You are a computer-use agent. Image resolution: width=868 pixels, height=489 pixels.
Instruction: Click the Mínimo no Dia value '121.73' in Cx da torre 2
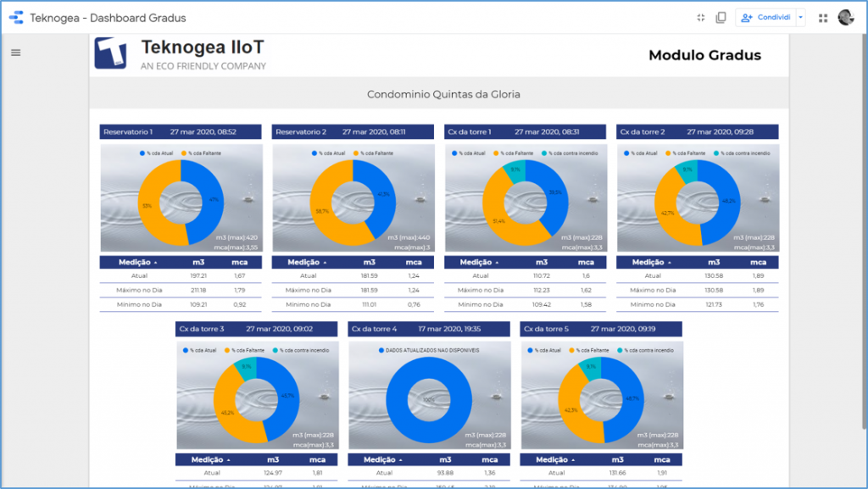[714, 304]
